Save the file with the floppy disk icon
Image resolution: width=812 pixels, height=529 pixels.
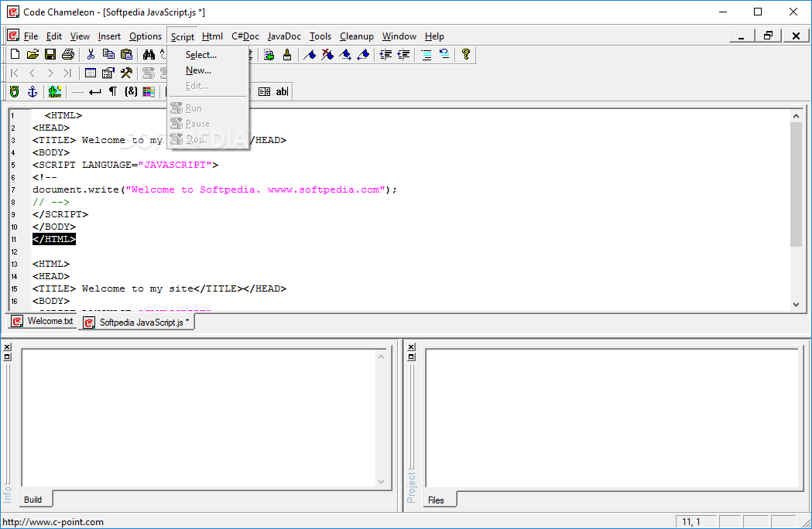50,54
